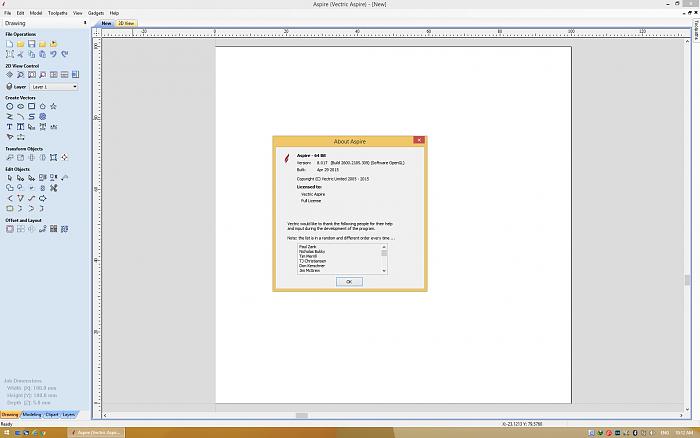Select the Draw Polygon tool
Viewport: 700px width, 438px height.
pos(42,106)
